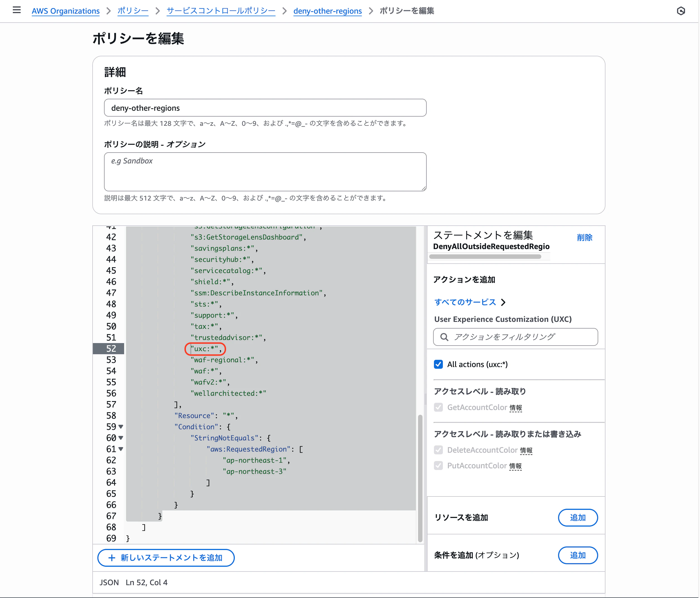700x598 pixels.
Task: Collapse StringNotEquals block at line 60
Action: [121, 438]
